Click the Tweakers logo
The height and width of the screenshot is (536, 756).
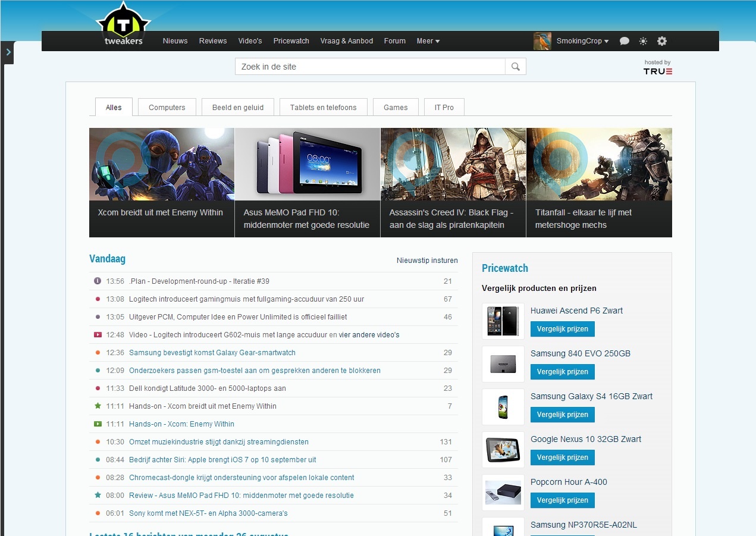click(123, 25)
